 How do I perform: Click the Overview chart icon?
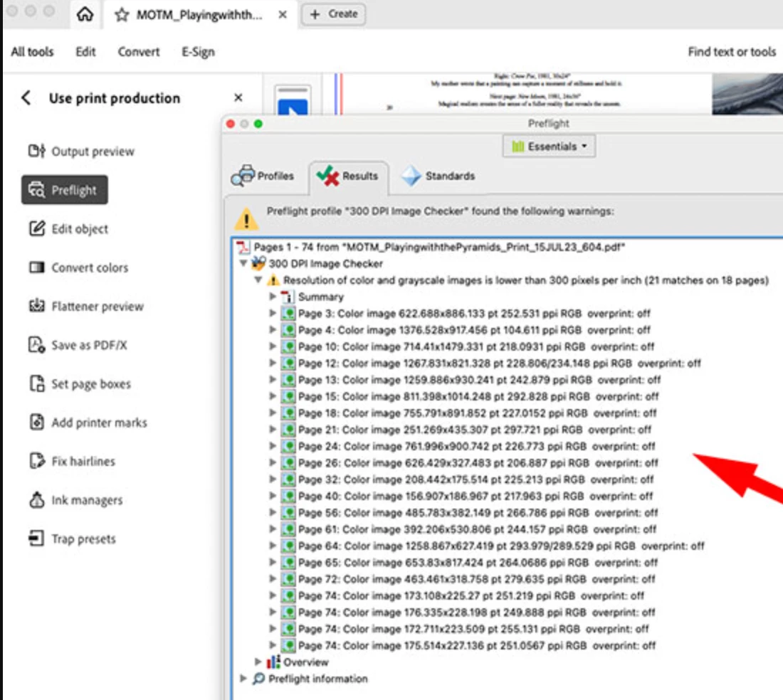[273, 662]
